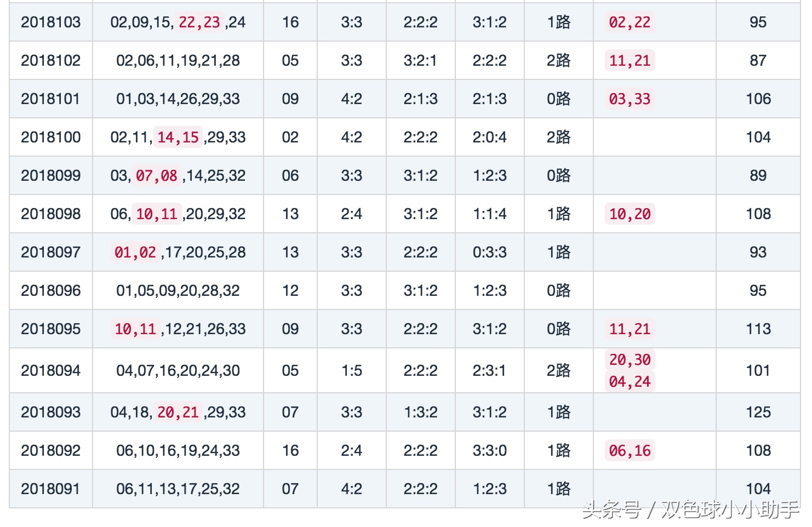812x527 pixels.
Task: Click the sum value 125
Action: coord(758,413)
